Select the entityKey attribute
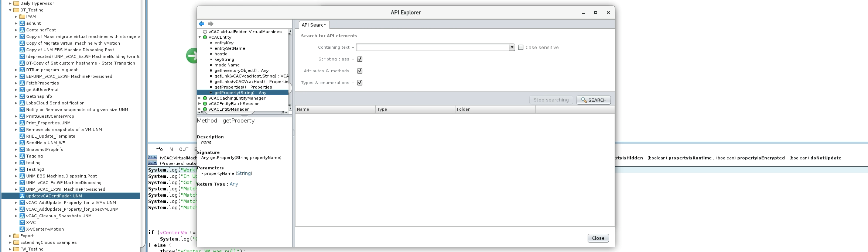The height and width of the screenshot is (252, 868). [x=224, y=43]
